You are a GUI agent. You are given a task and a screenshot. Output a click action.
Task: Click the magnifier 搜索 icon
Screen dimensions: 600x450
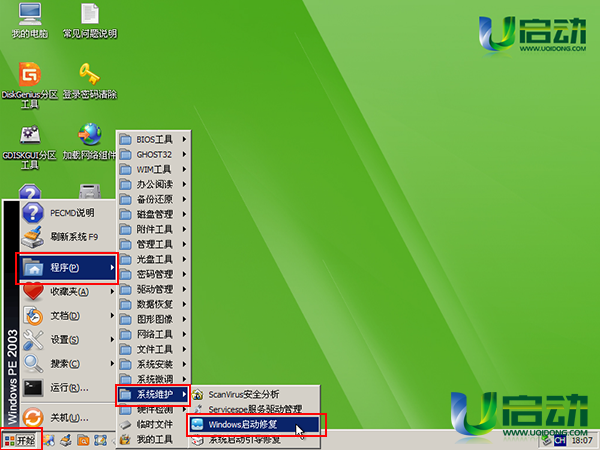(33, 364)
